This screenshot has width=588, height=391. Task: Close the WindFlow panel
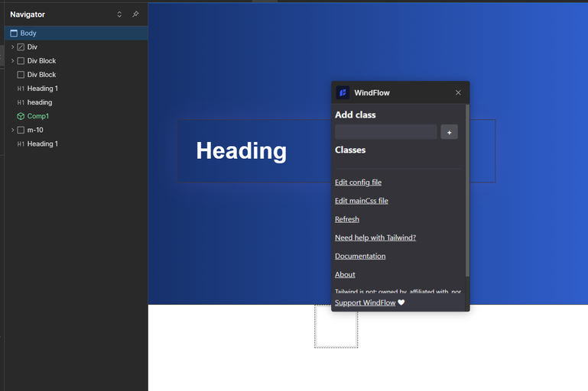(x=458, y=92)
